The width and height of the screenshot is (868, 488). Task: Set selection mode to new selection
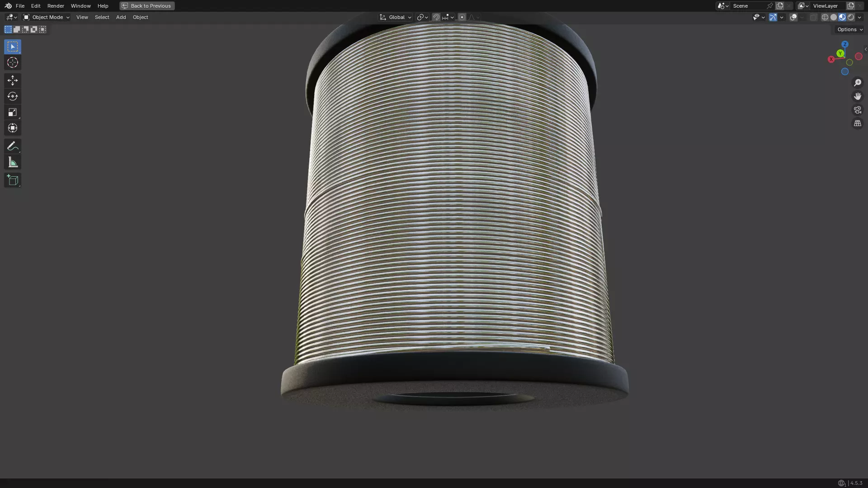tap(8, 29)
